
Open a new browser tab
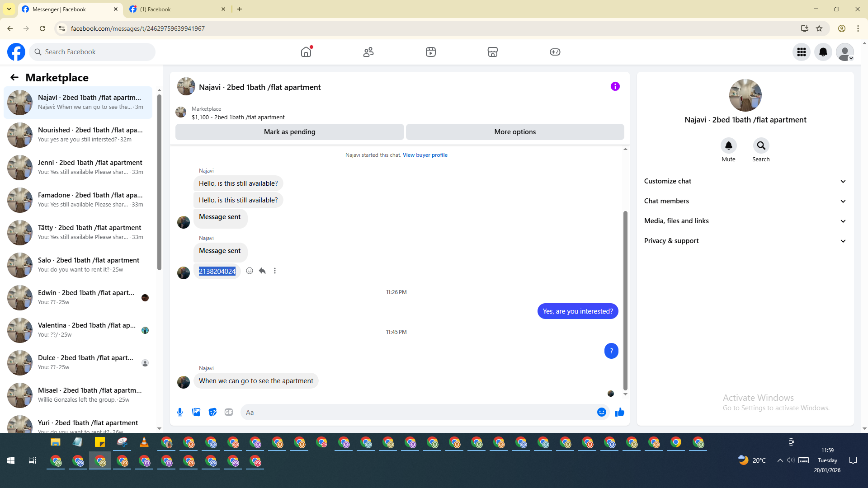[x=240, y=9]
